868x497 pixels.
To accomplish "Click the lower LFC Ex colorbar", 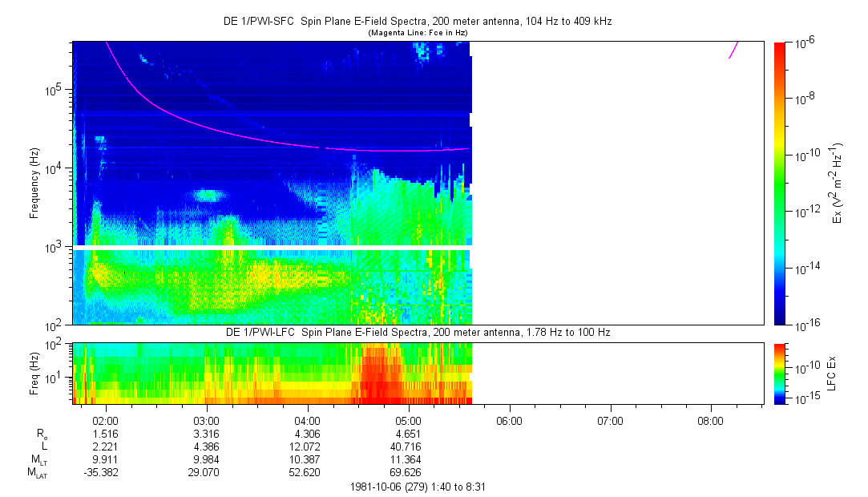I will pos(781,373).
